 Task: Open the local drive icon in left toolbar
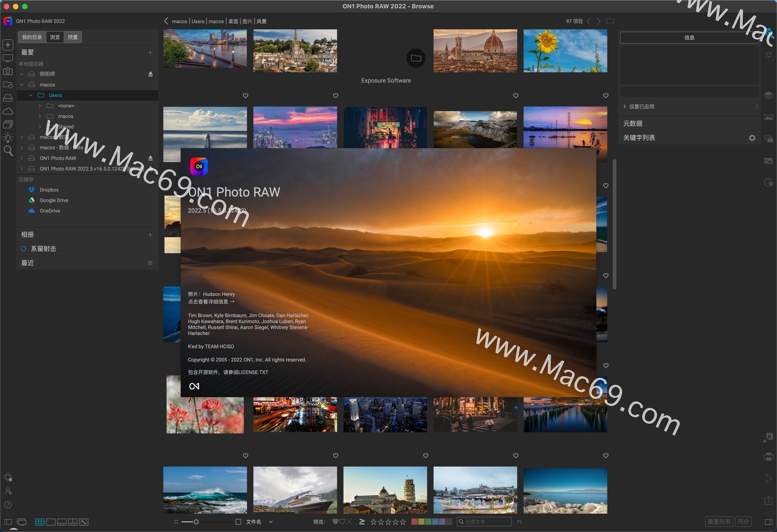click(x=8, y=98)
